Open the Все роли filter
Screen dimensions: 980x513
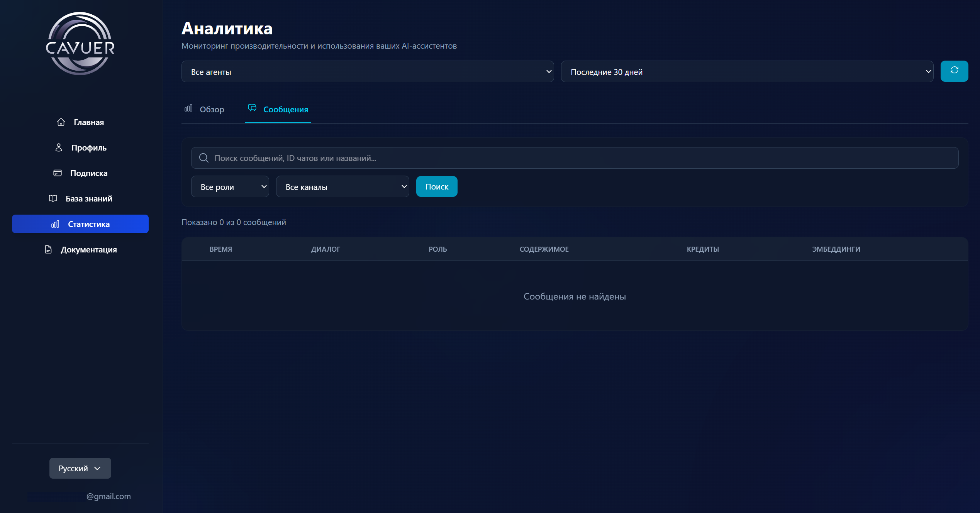click(230, 187)
